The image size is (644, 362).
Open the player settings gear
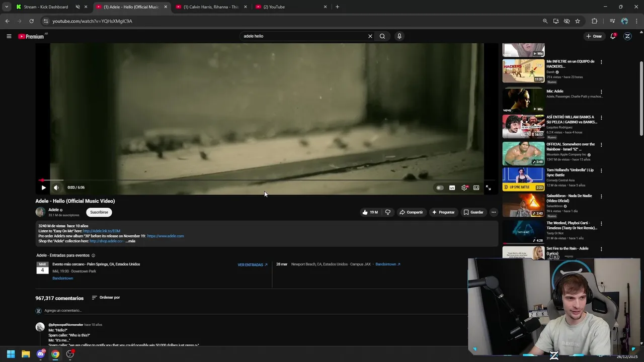[x=464, y=188]
